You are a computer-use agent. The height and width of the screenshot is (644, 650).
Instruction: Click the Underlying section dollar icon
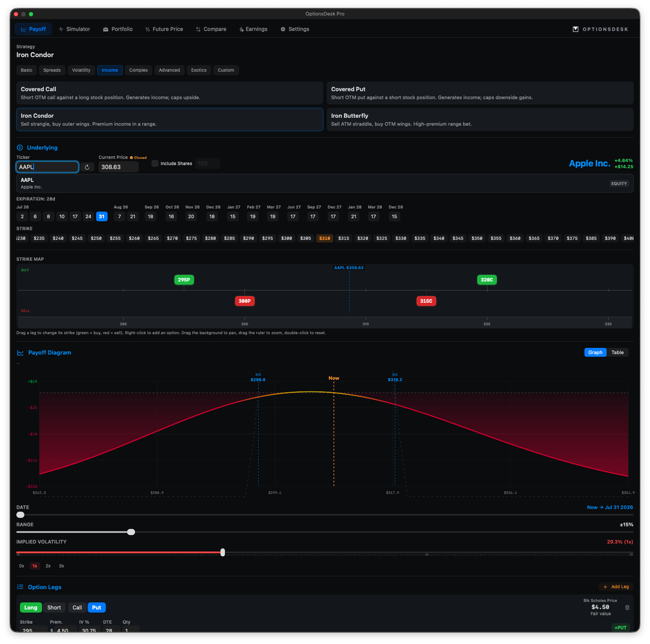click(x=19, y=147)
